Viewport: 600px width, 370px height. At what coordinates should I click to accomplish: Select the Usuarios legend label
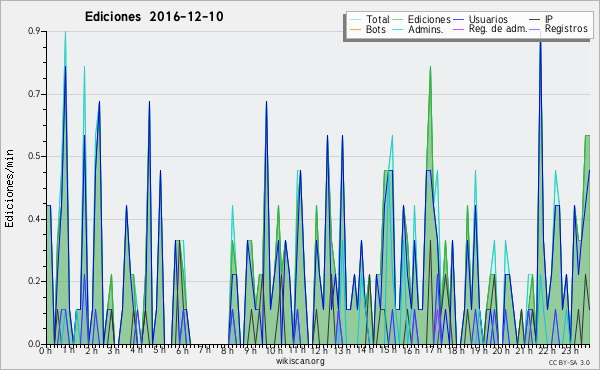[x=488, y=19]
